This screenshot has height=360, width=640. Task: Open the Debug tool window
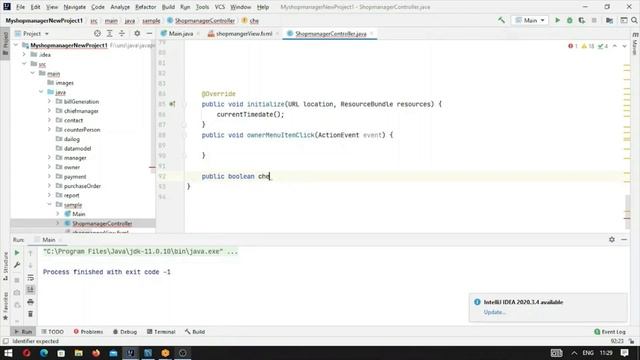(x=125, y=332)
